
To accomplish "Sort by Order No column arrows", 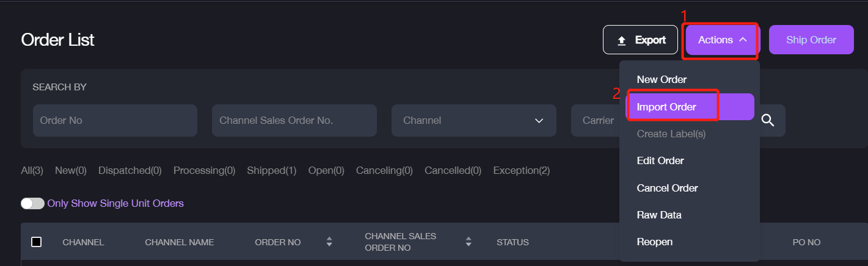I will [x=329, y=242].
